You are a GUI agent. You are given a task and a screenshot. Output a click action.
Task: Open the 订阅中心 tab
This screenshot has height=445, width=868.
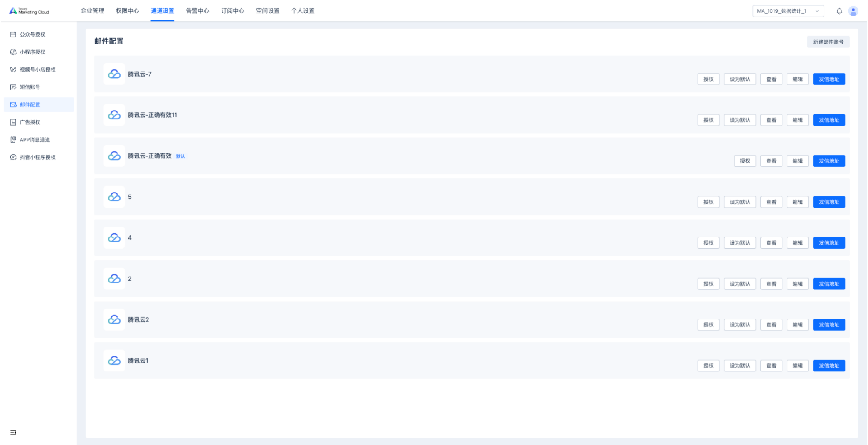coord(232,11)
